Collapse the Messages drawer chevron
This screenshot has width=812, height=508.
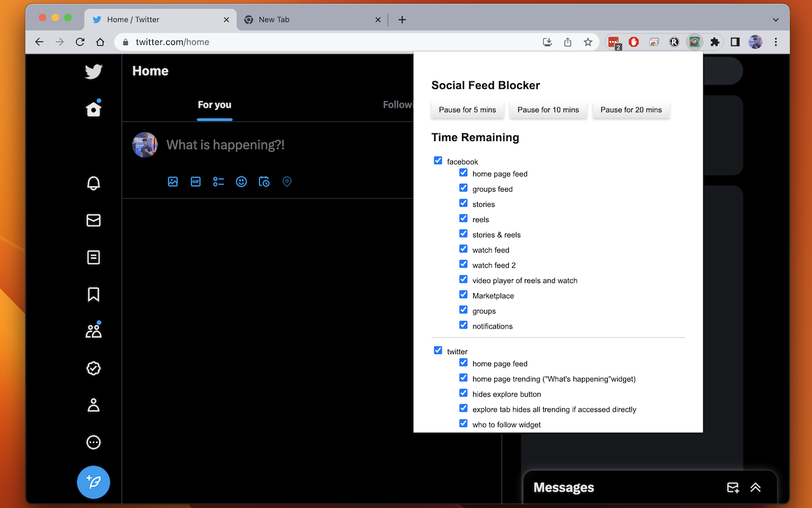pyautogui.click(x=755, y=487)
